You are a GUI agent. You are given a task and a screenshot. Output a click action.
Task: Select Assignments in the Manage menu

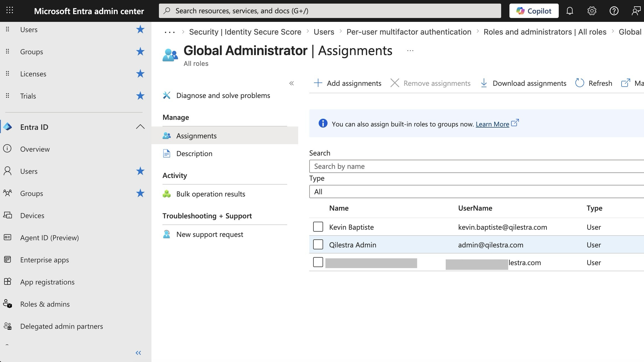point(225,136)
